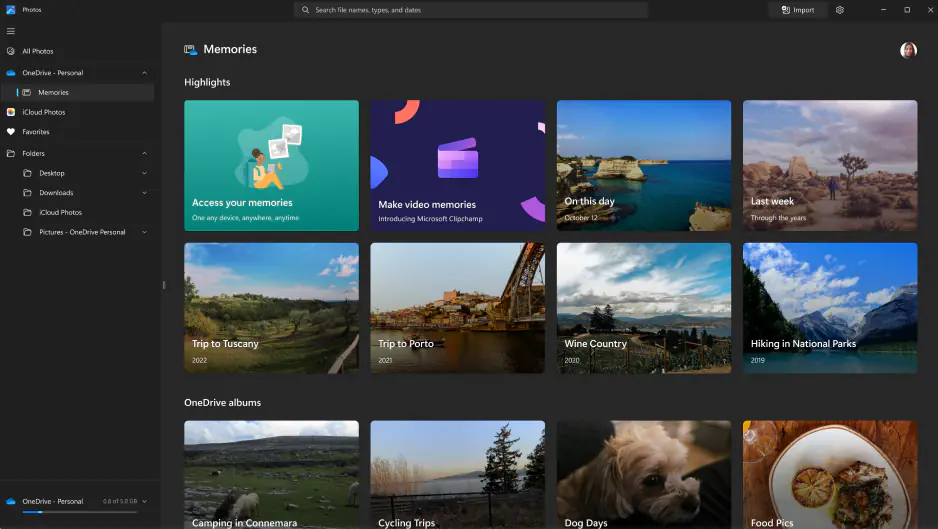Click the All Photos icon in sidebar
938x529 pixels.
(11, 51)
